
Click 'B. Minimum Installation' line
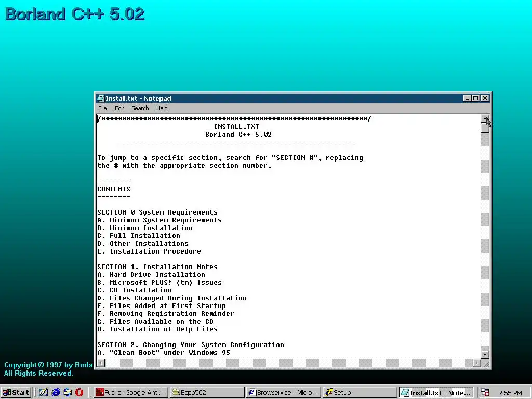(145, 228)
